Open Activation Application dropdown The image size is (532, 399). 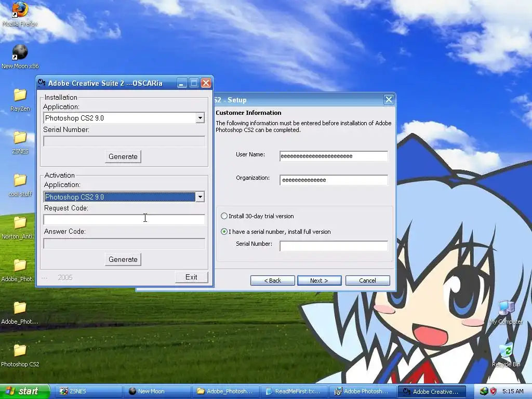coord(200,197)
